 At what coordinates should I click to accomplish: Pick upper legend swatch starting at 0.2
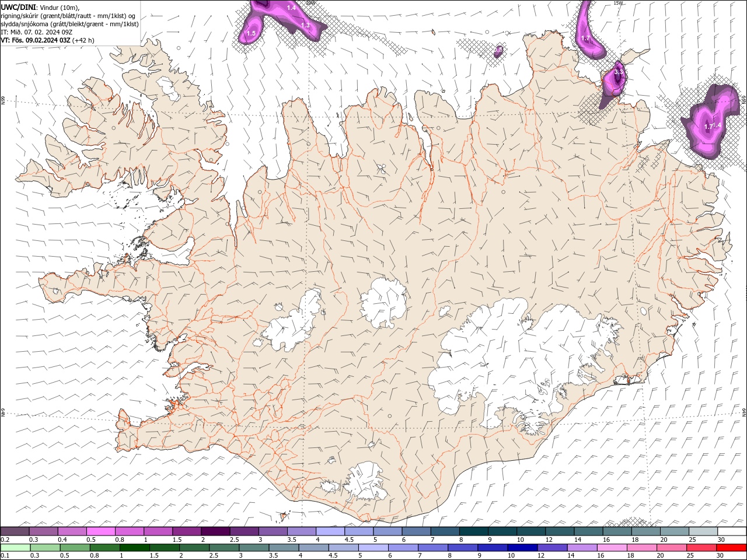[x=15, y=531]
